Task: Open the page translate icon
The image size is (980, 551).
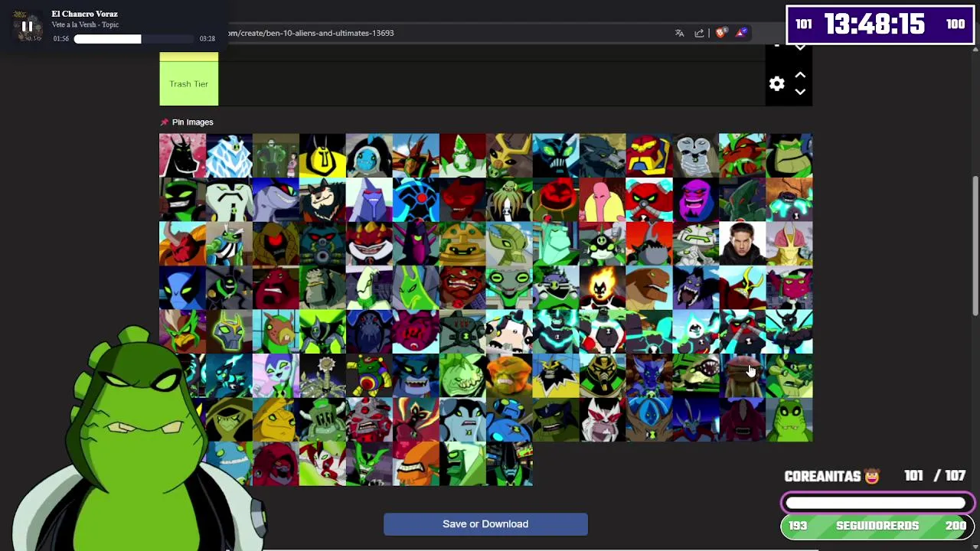Action: (679, 33)
